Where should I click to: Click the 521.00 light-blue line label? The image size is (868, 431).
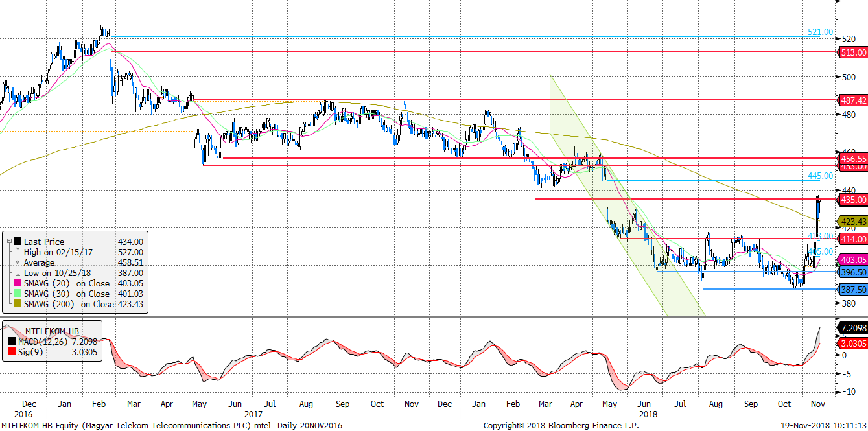820,32
